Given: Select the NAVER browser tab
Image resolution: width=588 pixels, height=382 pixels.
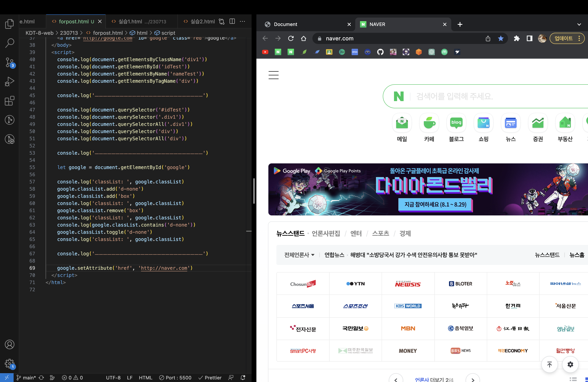Looking at the screenshot, I should pos(403,24).
